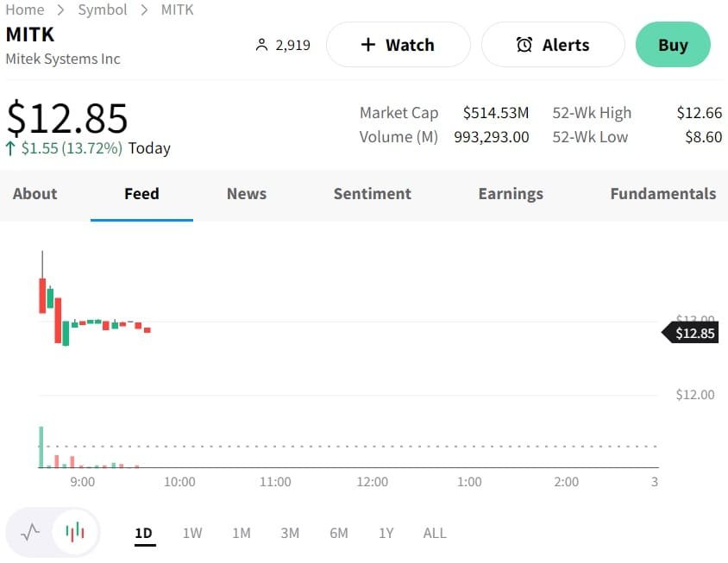Click the alarm clock Alerts icon
This screenshot has width=728, height=563.
click(x=524, y=45)
